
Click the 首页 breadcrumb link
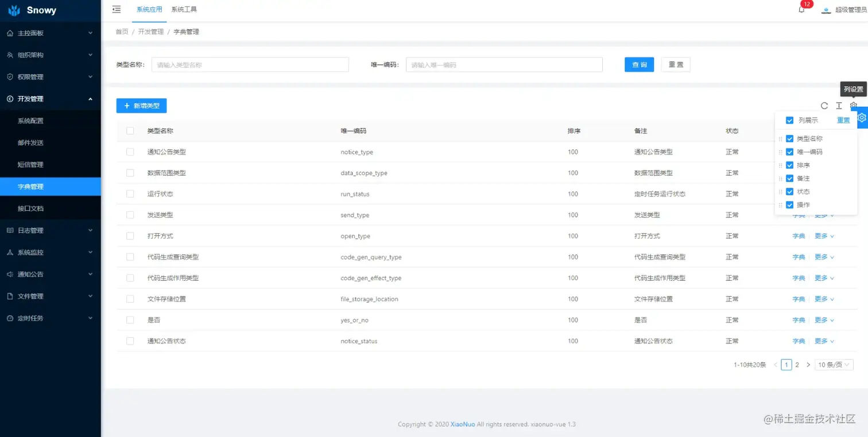(122, 32)
